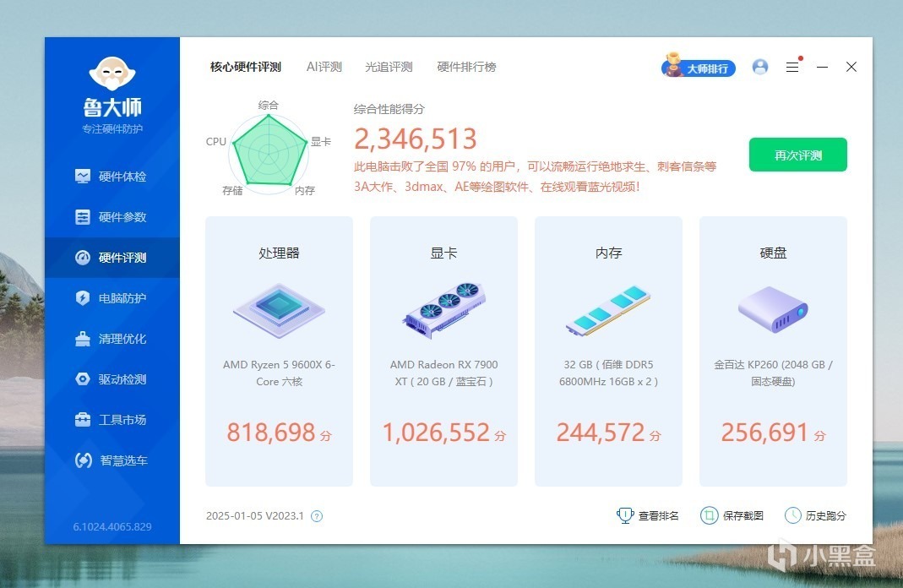Click the disk score 256,691
Image resolution: width=903 pixels, height=588 pixels.
764,432
